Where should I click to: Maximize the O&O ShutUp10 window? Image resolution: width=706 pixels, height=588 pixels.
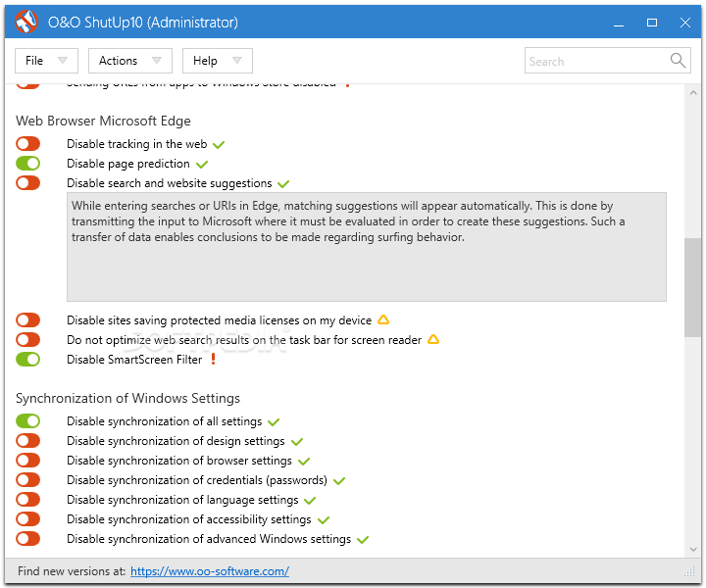click(x=652, y=23)
